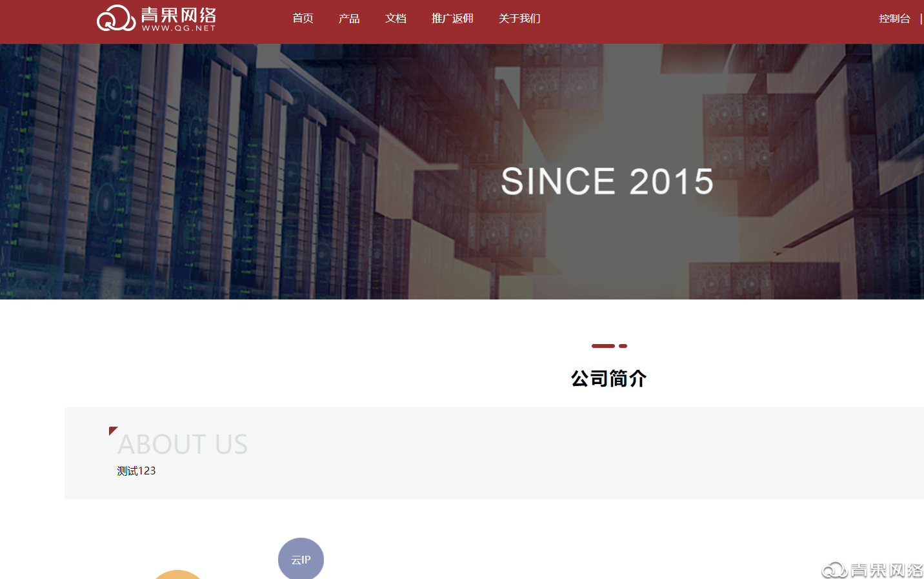Open the 首页 menu item
The height and width of the screenshot is (579, 924).
(x=303, y=18)
